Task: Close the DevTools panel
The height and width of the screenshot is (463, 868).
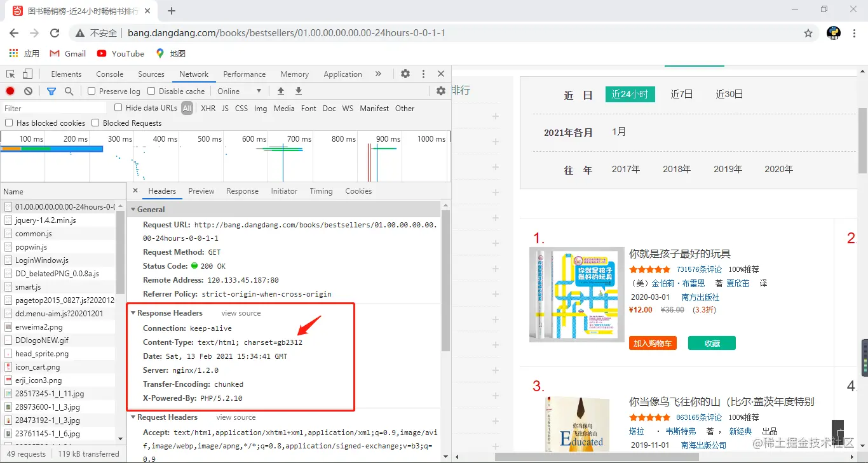Action: click(440, 74)
